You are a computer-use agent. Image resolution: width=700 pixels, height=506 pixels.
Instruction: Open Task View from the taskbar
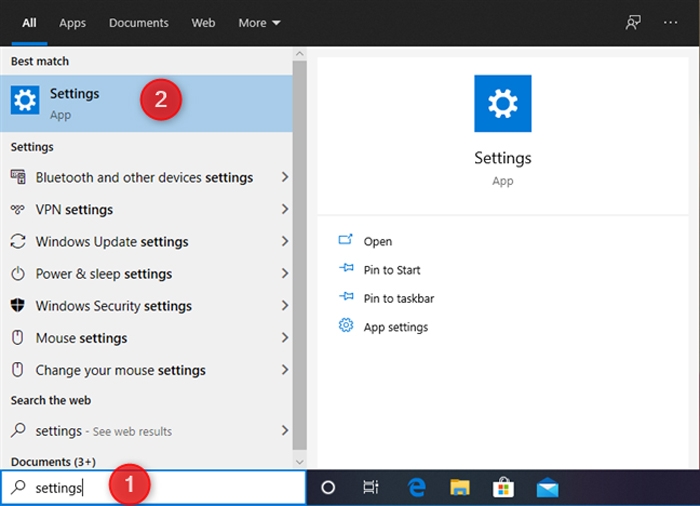[x=371, y=487]
